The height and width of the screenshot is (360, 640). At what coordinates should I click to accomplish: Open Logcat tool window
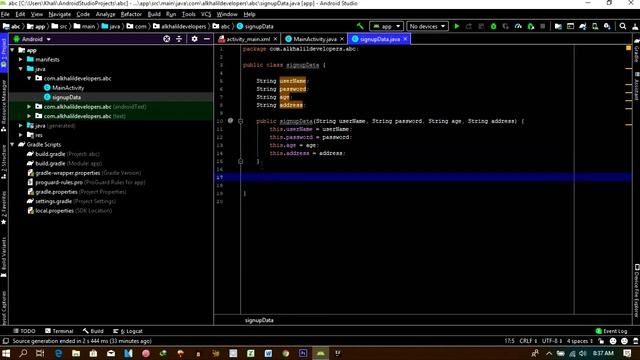point(128,331)
